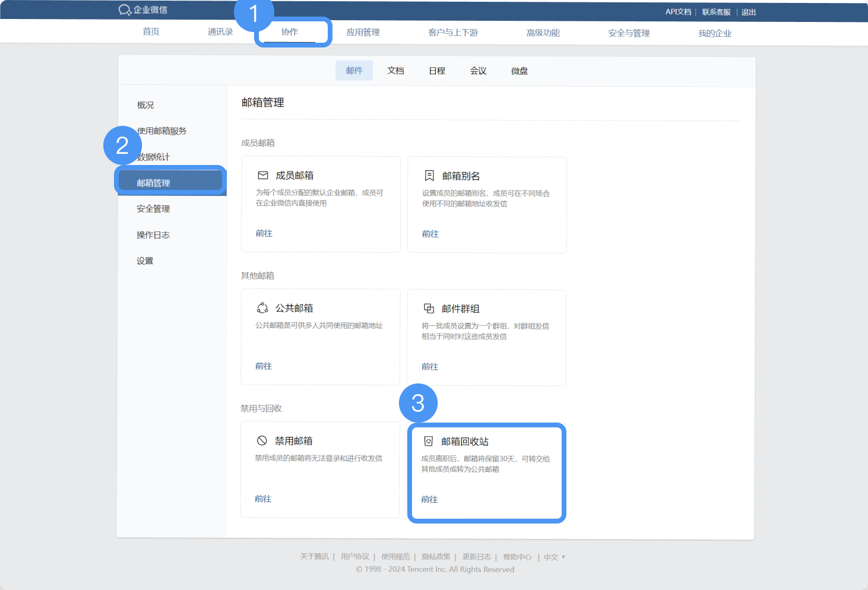868x590 pixels.
Task: Switch to the 日程 sub-tab
Action: (x=437, y=71)
